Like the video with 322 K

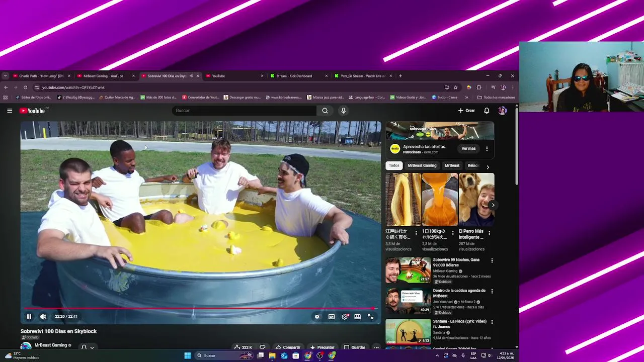tap(243, 347)
